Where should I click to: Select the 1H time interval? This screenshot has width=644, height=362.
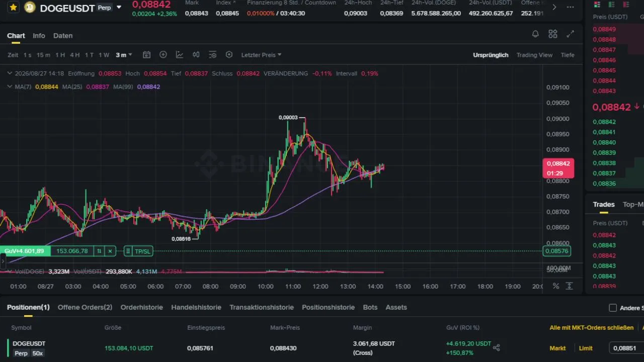pos(60,55)
